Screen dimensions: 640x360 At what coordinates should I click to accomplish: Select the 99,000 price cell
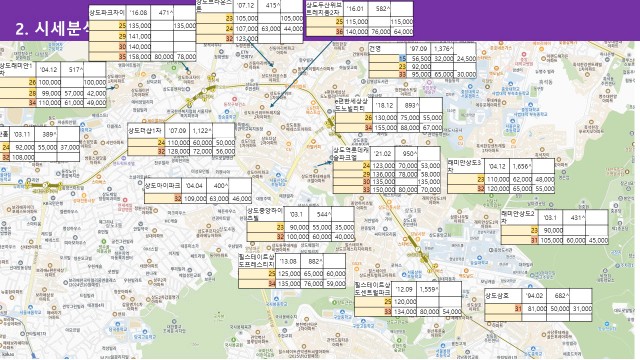[x=49, y=93]
